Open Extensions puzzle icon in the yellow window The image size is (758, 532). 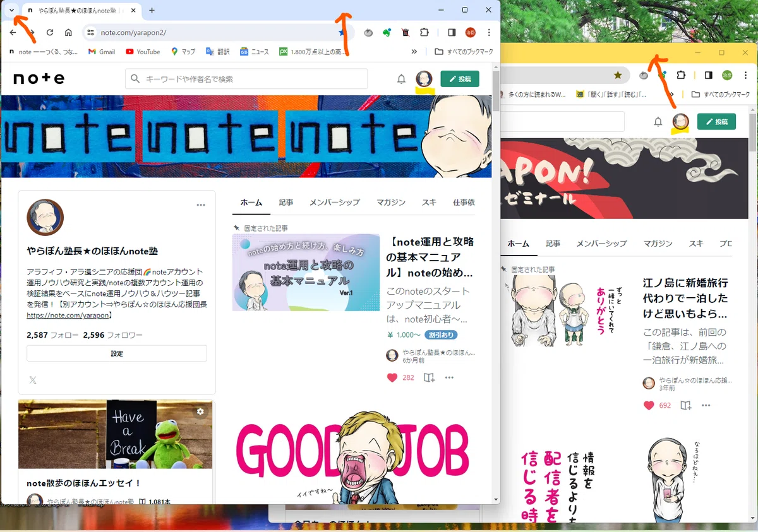(681, 75)
